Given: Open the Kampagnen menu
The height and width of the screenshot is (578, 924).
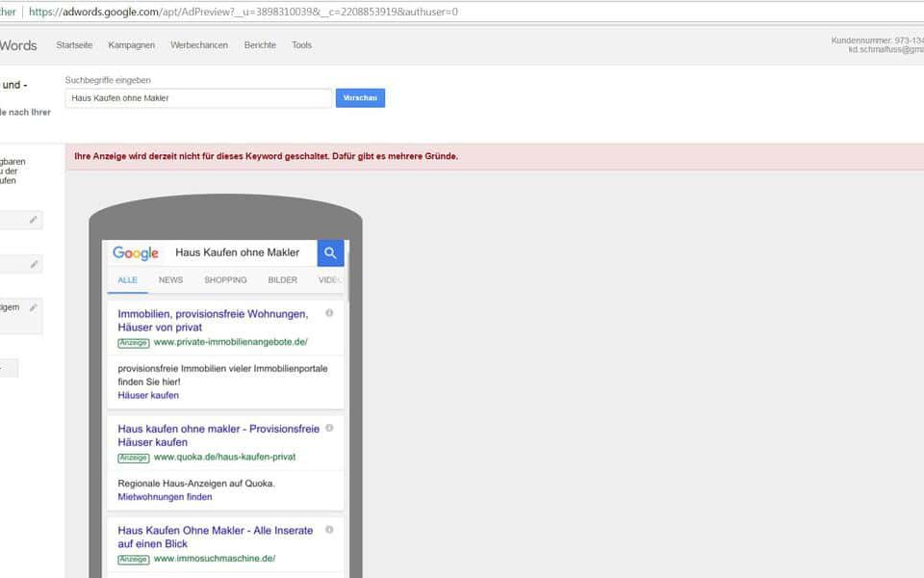Looking at the screenshot, I should tap(132, 45).
